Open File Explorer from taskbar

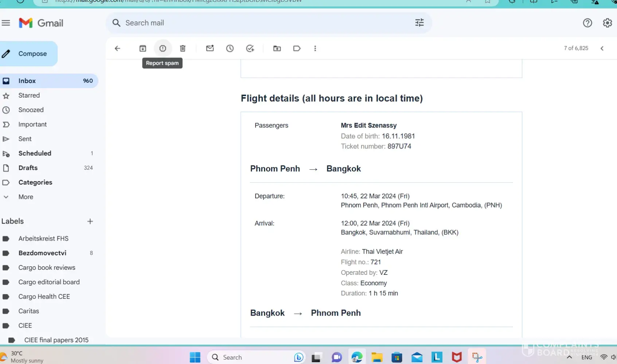click(377, 357)
